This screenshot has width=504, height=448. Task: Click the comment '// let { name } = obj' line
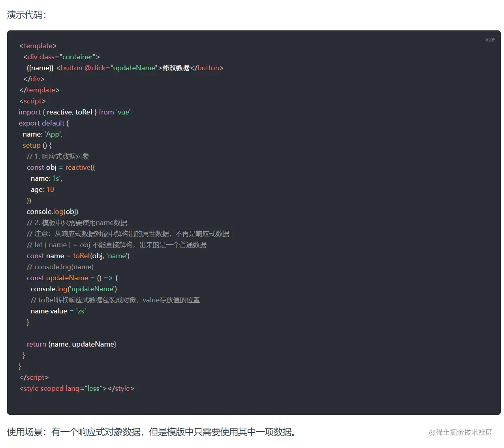click(117, 245)
